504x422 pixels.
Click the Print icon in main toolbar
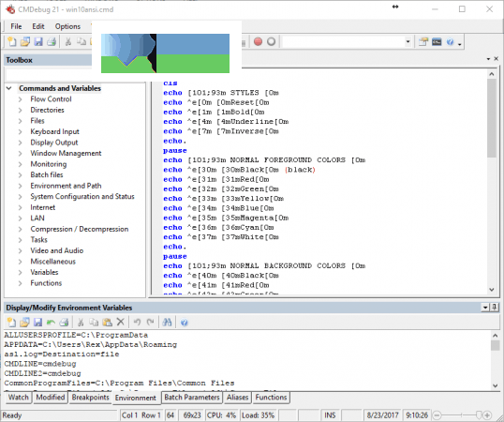[52, 42]
